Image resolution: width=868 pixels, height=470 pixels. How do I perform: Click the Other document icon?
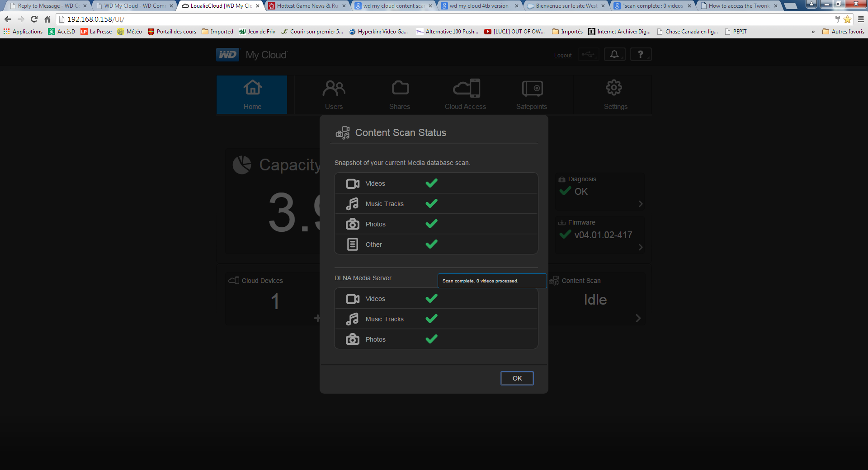tap(353, 244)
